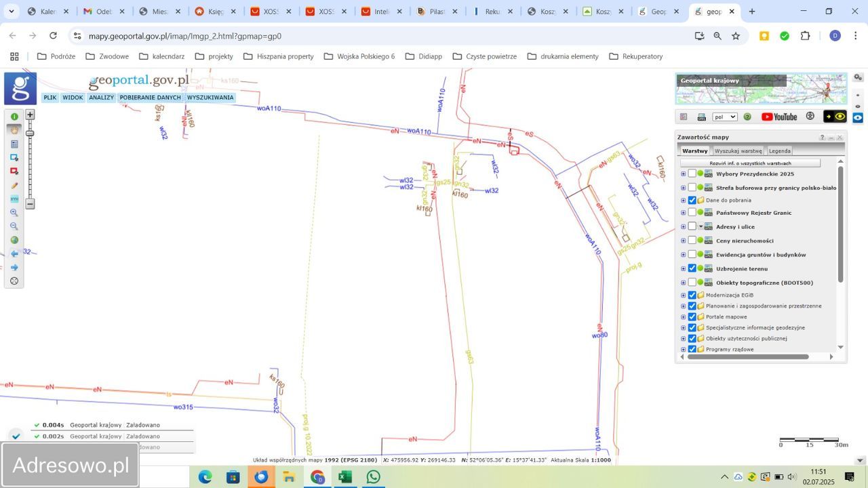Viewport: 868px width, 488px height.
Task: Activate the pencil drawing tool
Action: click(14, 185)
